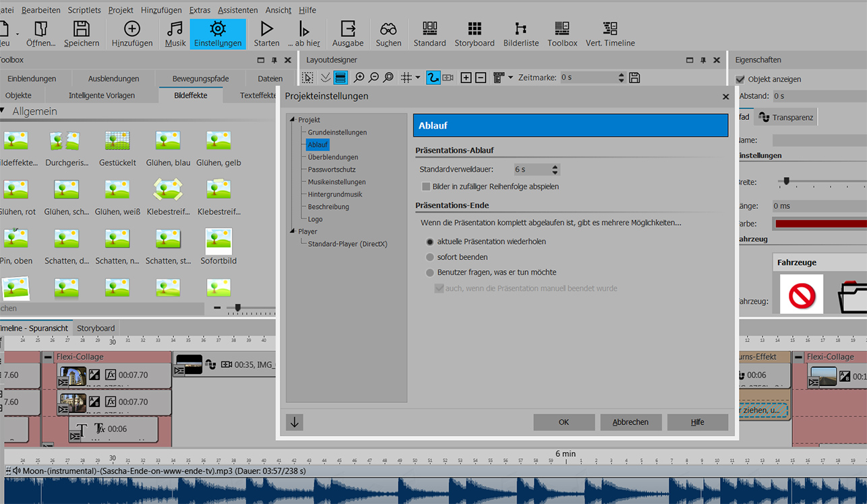Switch to the Texteffekte tab
Viewport: 867px width, 504px height.
pos(258,96)
